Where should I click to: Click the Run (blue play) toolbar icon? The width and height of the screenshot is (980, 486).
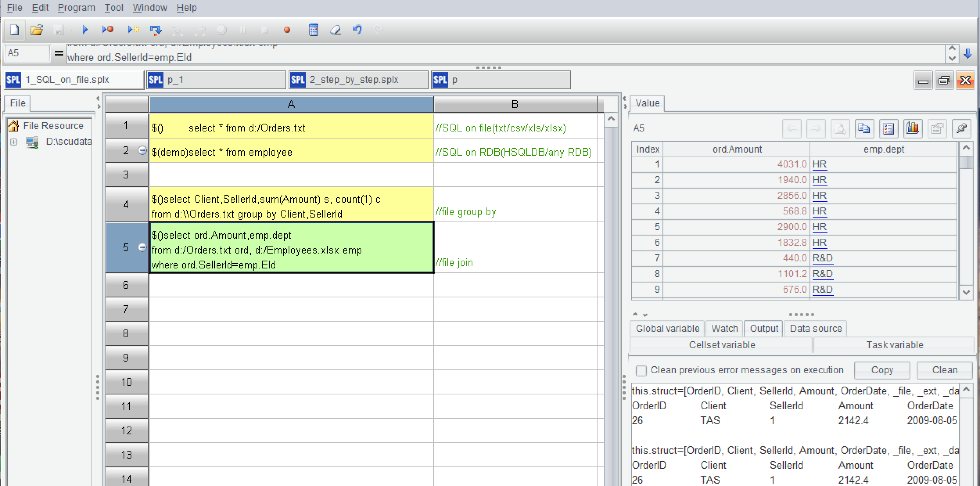(x=85, y=30)
